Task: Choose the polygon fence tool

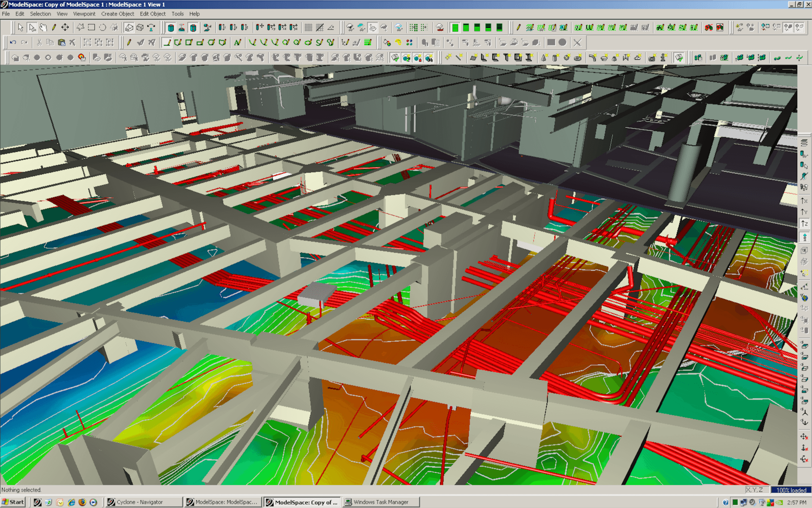Action: 80,27
